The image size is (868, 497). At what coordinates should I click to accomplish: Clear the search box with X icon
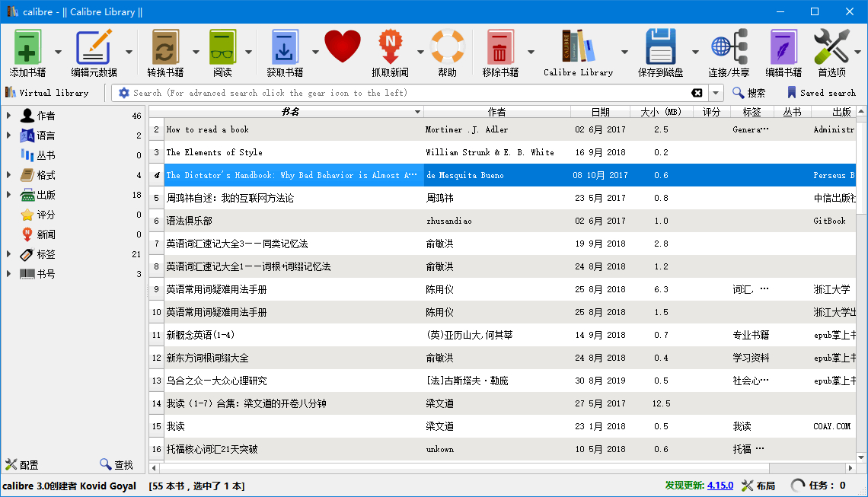(697, 93)
